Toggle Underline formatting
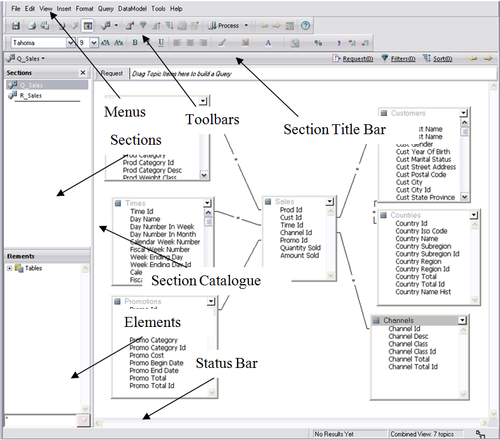500x440 pixels. coord(161,43)
